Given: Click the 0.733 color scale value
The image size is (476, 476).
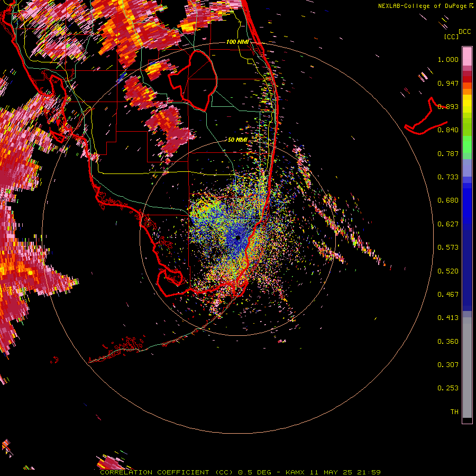Looking at the screenshot, I should tap(448, 177).
